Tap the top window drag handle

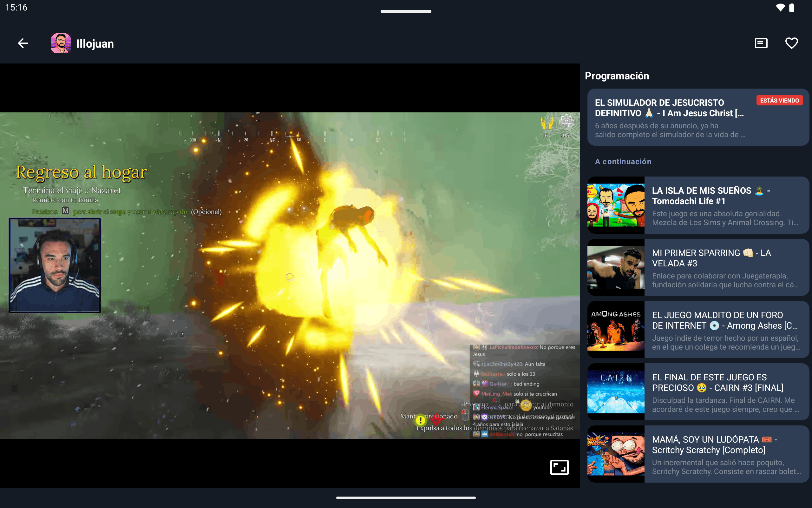[406, 11]
